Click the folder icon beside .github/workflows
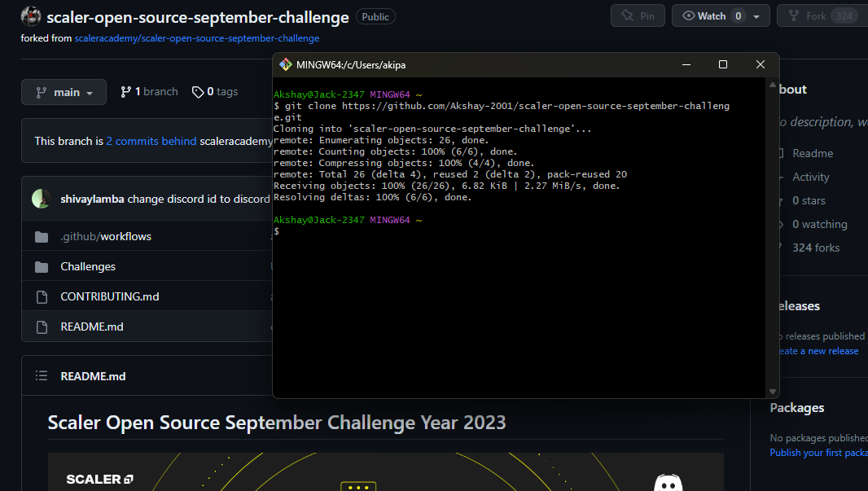Image resolution: width=868 pixels, height=491 pixels. click(x=42, y=236)
